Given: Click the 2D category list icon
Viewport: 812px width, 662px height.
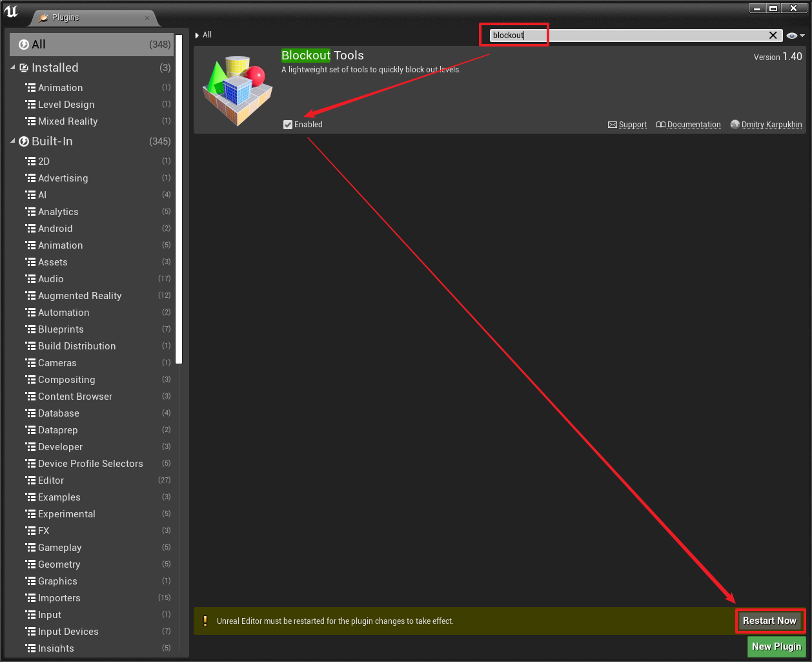Looking at the screenshot, I should click(30, 161).
